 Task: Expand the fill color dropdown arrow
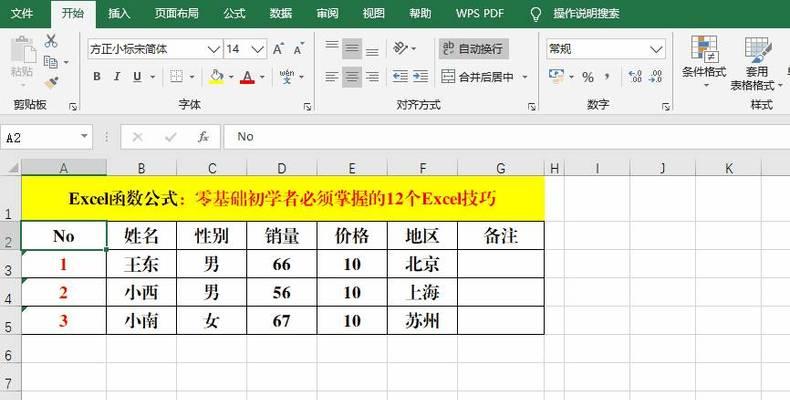231,77
